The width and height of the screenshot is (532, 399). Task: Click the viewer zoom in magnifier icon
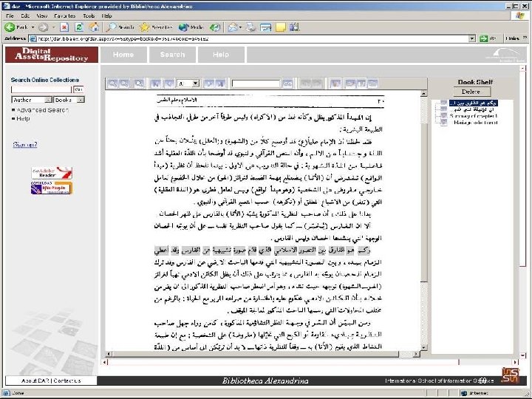click(x=112, y=83)
